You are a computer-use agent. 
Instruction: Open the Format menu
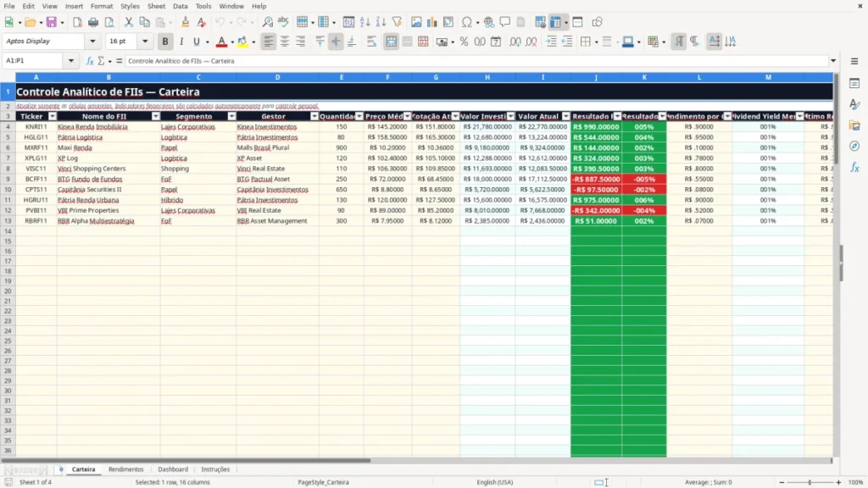click(x=102, y=6)
